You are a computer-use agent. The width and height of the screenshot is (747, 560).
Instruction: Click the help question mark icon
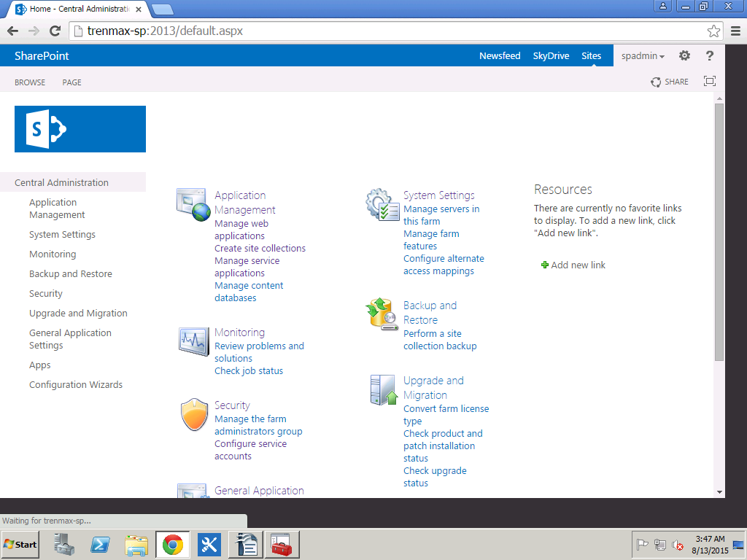(x=709, y=55)
